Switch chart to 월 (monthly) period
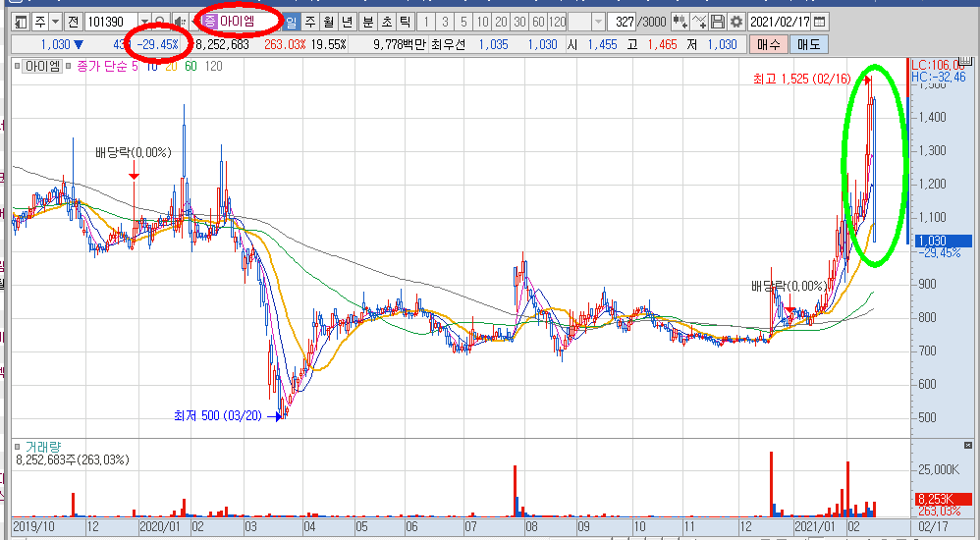Image resolution: width=980 pixels, height=540 pixels. pos(328,21)
